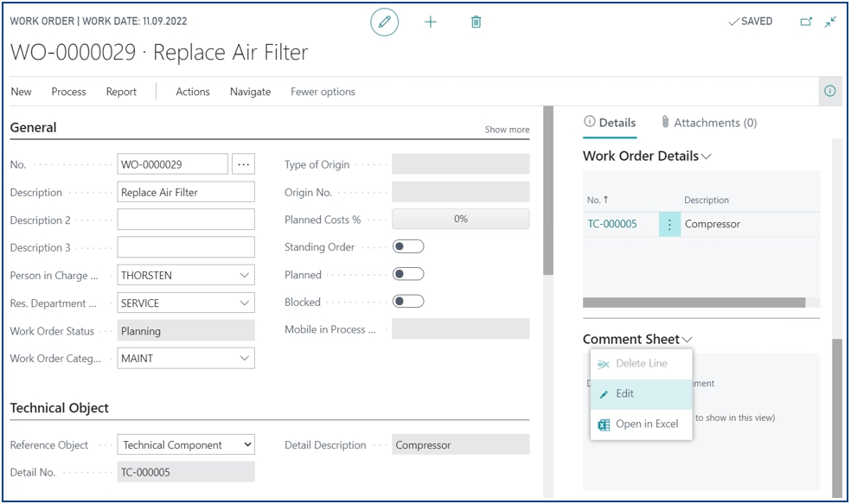
Task: Click the ellipsis button beside No. field
Action: pos(243,164)
